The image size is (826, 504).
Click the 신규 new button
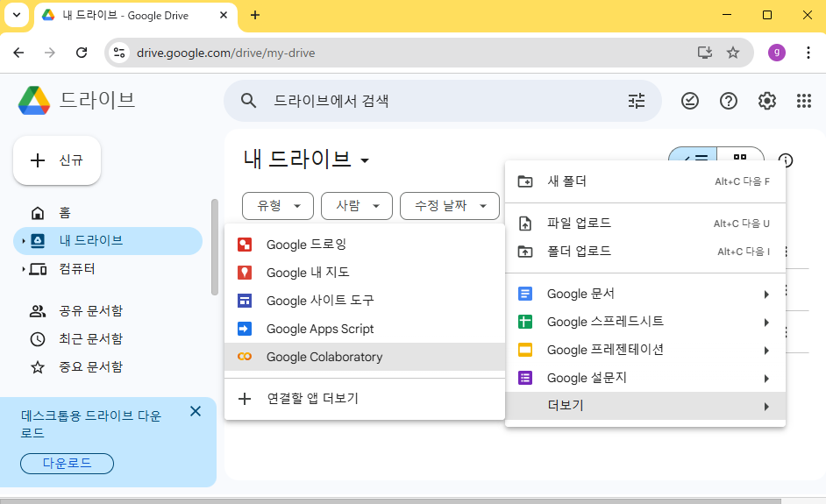tap(57, 160)
